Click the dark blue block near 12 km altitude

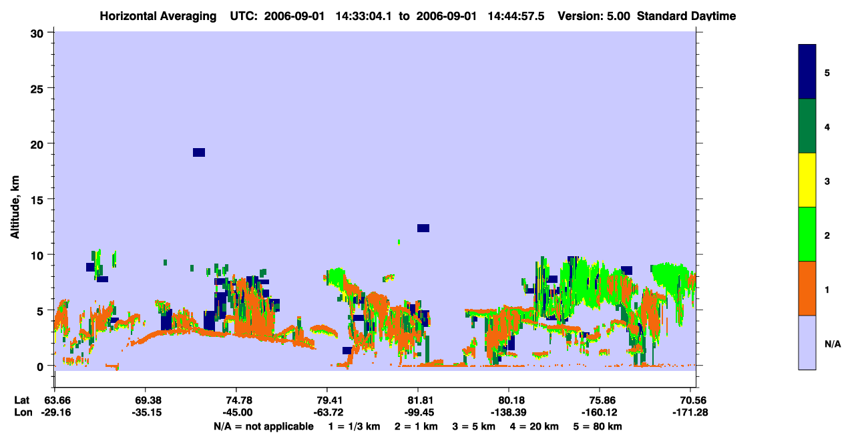point(423,228)
